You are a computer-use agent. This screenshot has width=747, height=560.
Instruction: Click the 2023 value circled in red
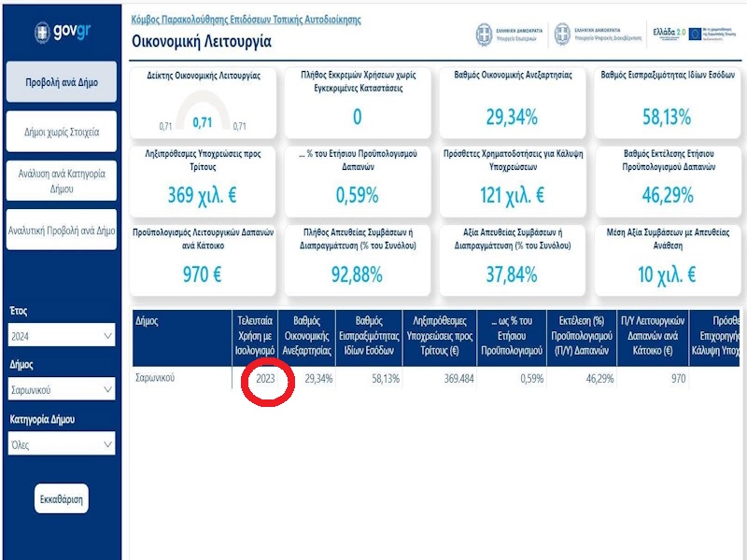click(x=265, y=379)
